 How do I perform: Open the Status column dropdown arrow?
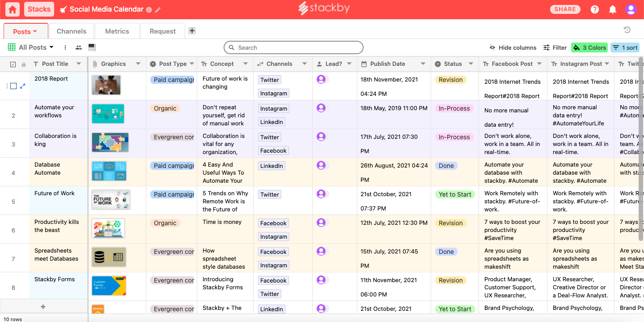coord(471,64)
